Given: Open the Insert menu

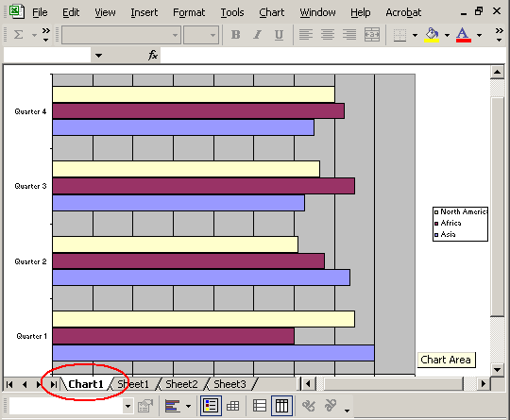Looking at the screenshot, I should pyautogui.click(x=144, y=12).
